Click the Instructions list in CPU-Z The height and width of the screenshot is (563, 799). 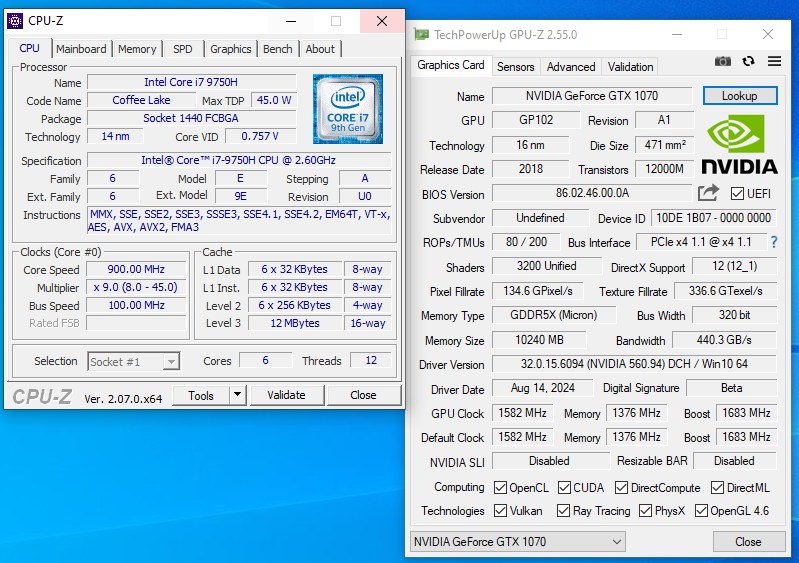click(239, 221)
